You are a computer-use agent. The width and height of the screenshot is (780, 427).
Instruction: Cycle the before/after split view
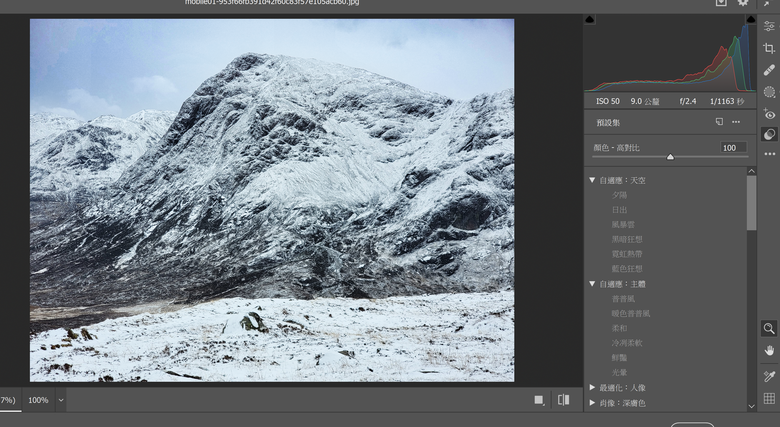coord(564,400)
